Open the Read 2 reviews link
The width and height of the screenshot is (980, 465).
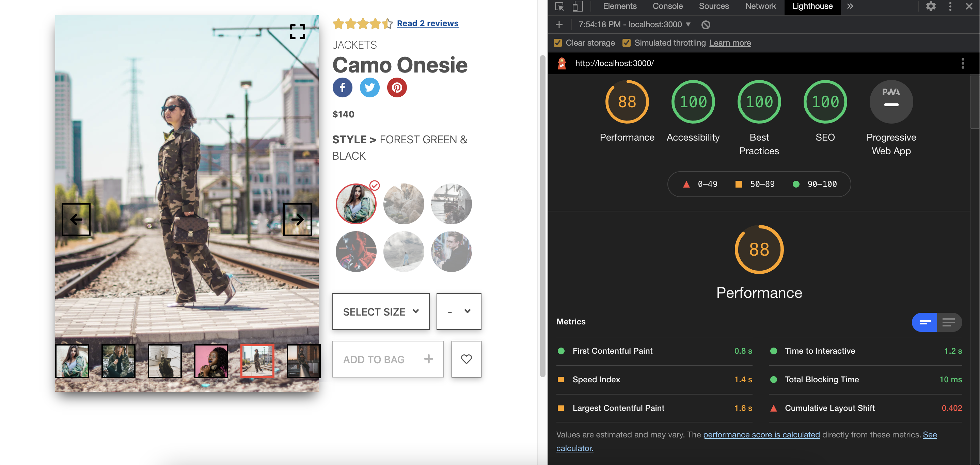[x=427, y=23]
